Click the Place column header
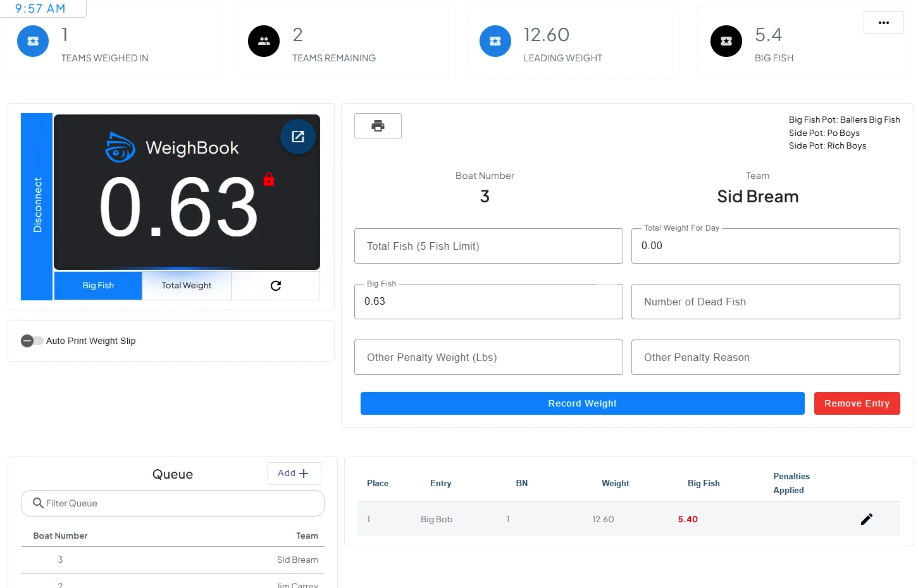The height and width of the screenshot is (588, 918). point(378,483)
